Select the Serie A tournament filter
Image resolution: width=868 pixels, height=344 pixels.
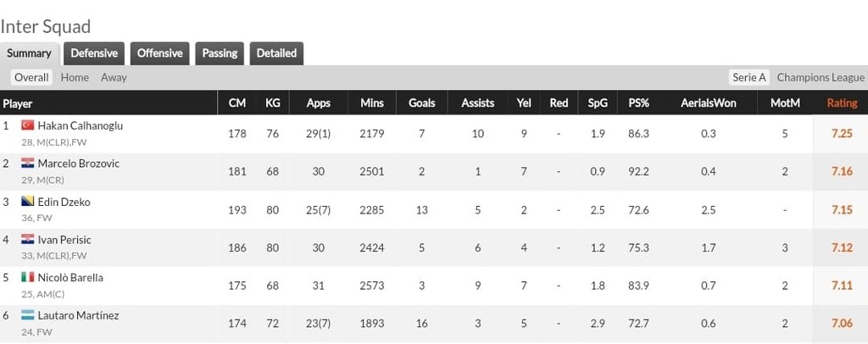[x=749, y=77]
